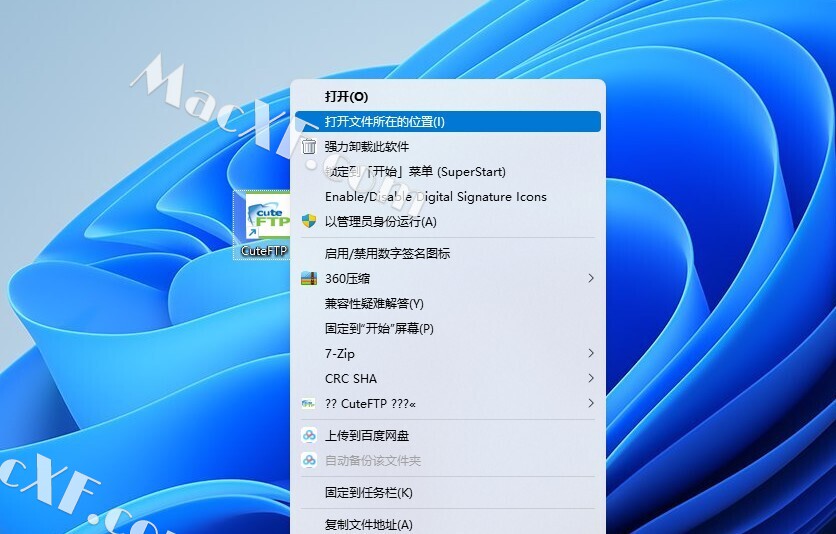Expand the 7-Zip submenu arrow
The image size is (836, 534).
[x=590, y=353]
